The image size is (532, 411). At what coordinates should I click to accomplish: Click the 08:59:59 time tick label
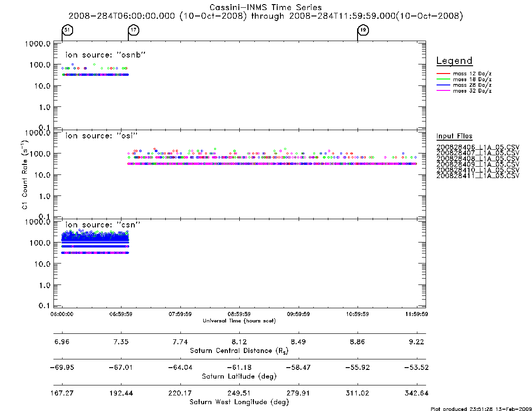coord(239,314)
